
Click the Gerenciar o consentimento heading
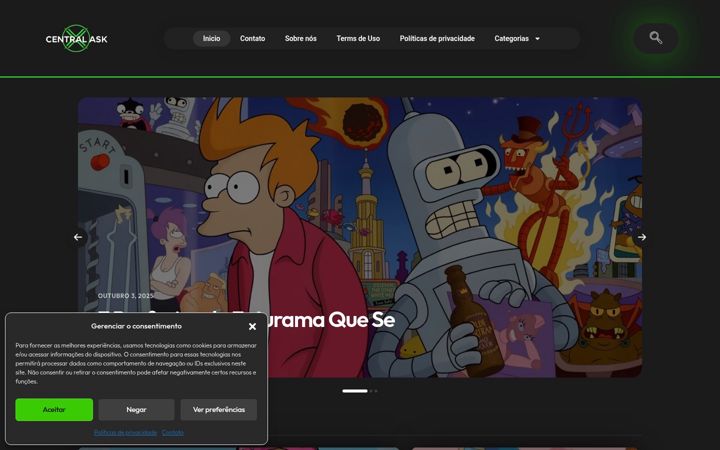coord(136,326)
